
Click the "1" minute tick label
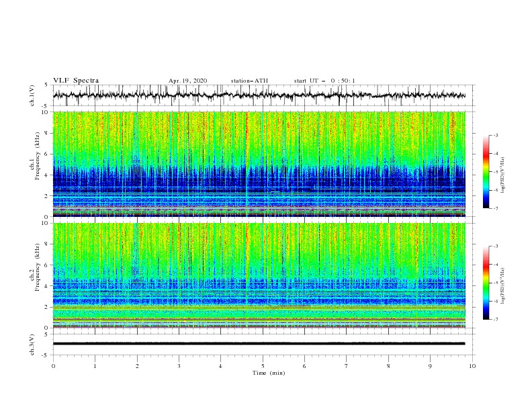tap(95, 366)
